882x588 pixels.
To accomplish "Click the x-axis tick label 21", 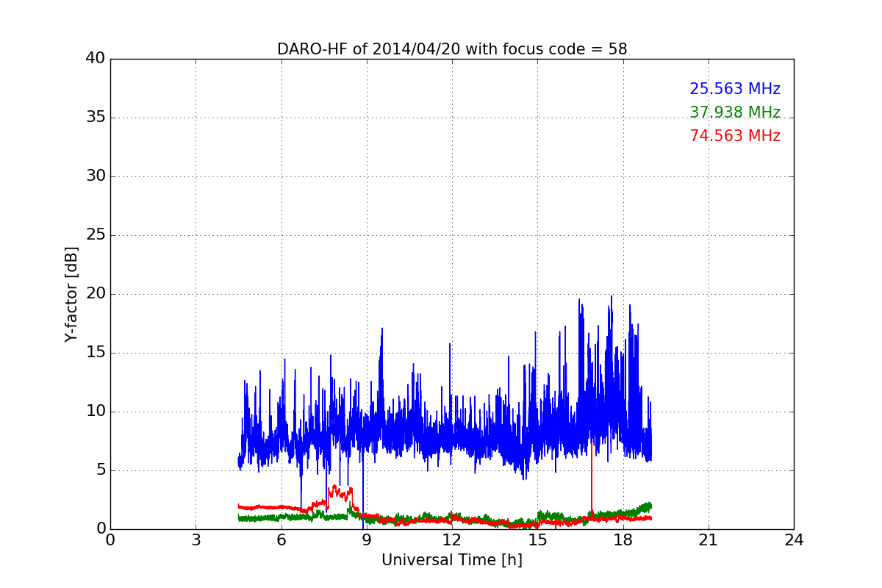I will (709, 540).
